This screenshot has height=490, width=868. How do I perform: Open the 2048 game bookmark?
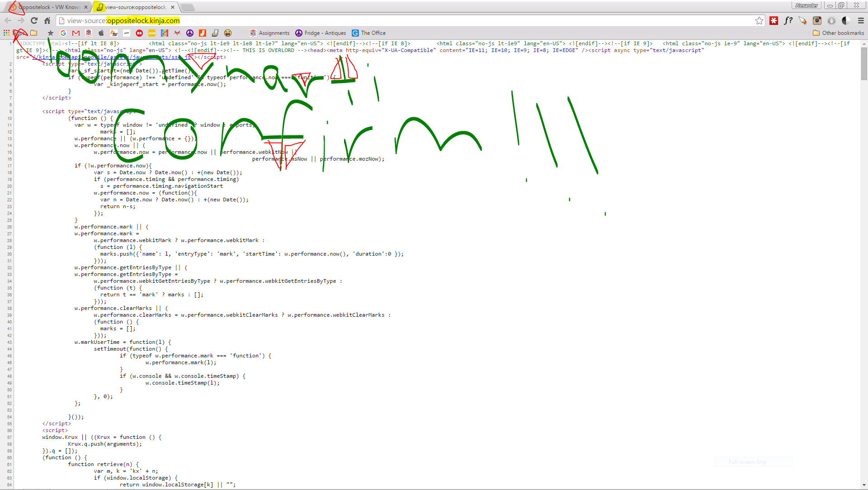tap(152, 33)
